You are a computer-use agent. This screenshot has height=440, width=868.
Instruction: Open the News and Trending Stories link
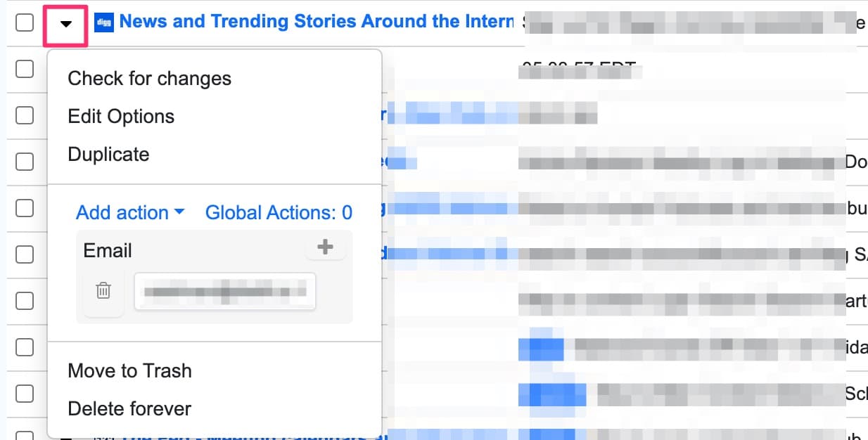[317, 21]
